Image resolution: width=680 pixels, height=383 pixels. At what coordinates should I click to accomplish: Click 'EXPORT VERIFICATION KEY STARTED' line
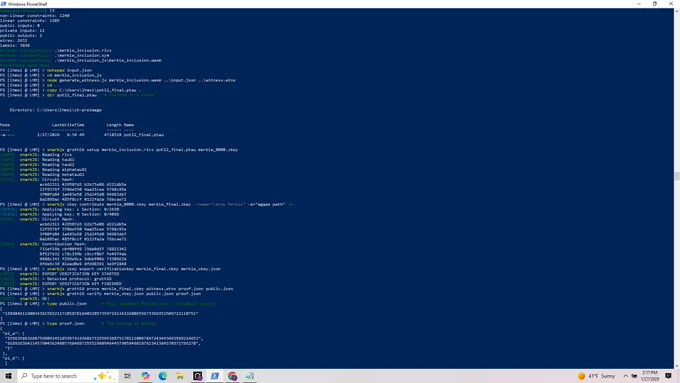60,274
